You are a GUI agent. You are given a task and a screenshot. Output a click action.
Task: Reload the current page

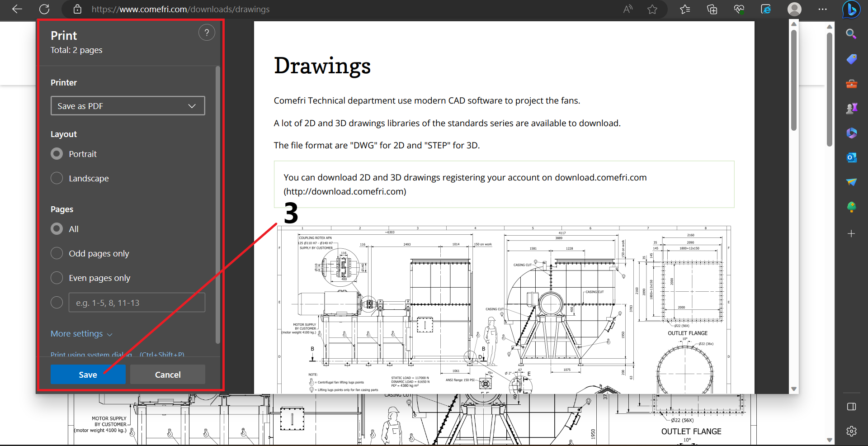pyautogui.click(x=44, y=9)
